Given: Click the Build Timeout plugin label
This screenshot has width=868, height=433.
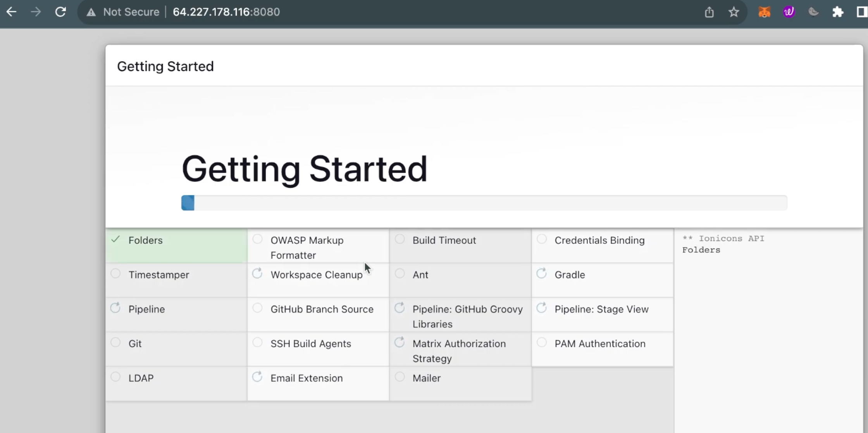Looking at the screenshot, I should (444, 240).
